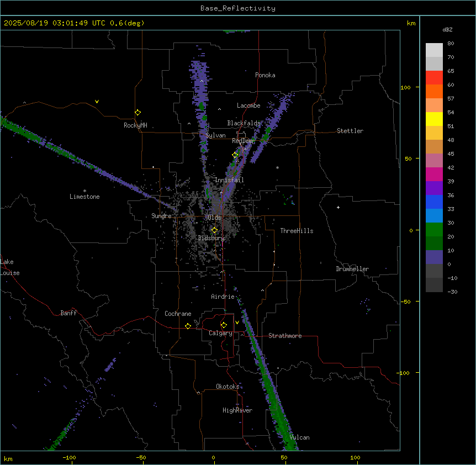
Task: Click the Didsbury town label
Action: tap(211, 238)
